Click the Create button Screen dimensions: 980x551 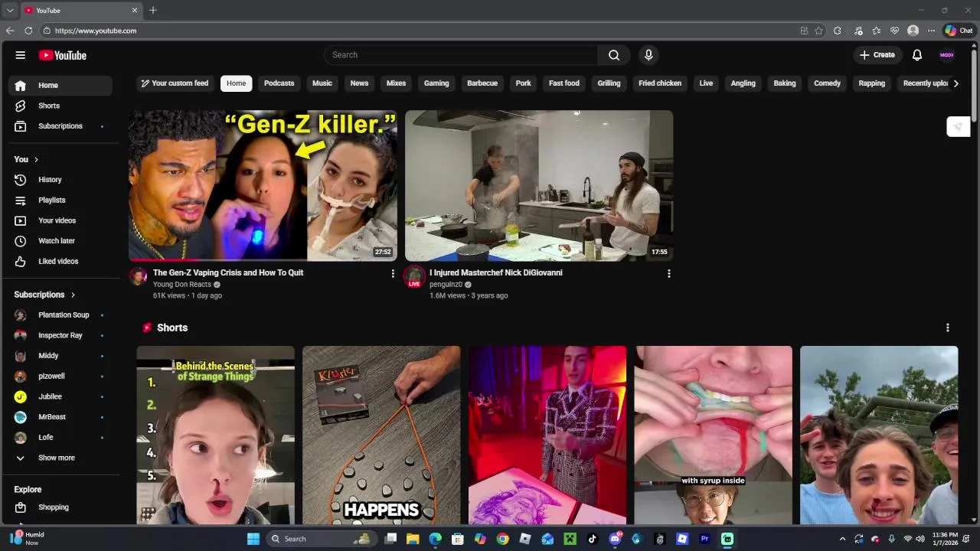[877, 55]
